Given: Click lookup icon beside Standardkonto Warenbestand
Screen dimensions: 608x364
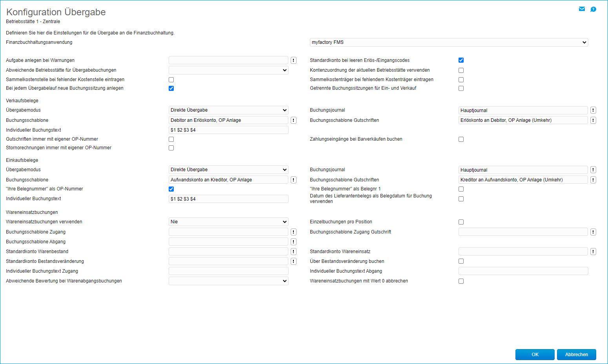Looking at the screenshot, I should pyautogui.click(x=293, y=252).
